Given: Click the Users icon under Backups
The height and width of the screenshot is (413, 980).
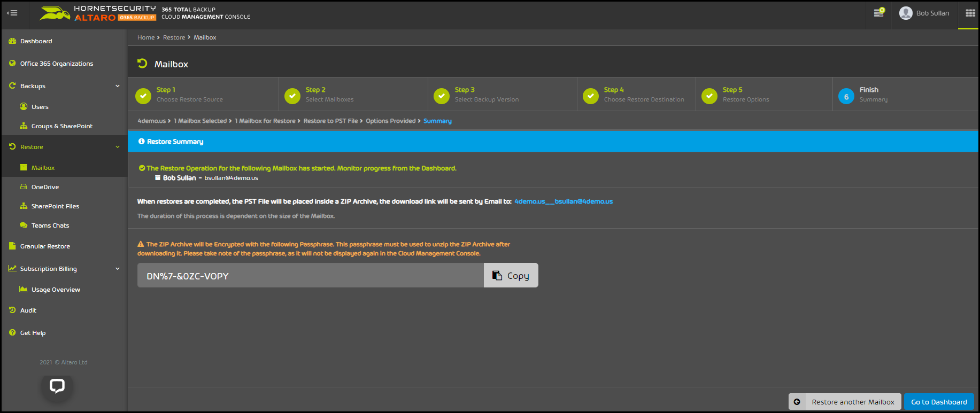Looking at the screenshot, I should [24, 106].
